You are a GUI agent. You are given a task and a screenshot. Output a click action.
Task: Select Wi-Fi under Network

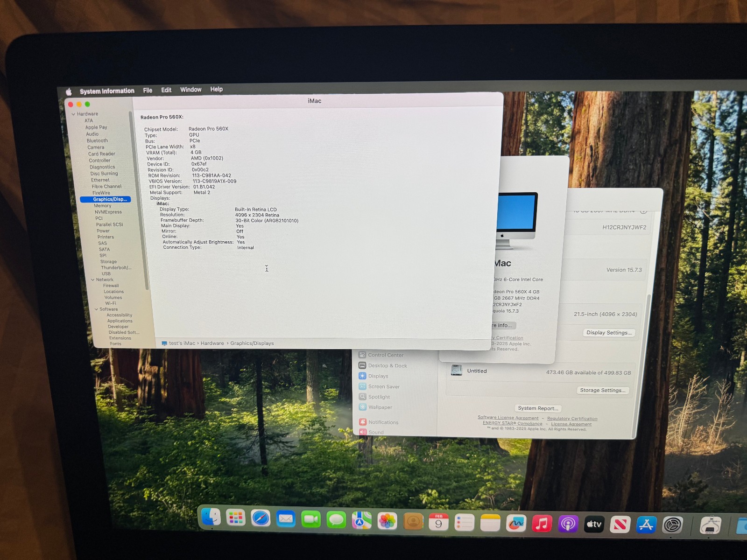(x=111, y=303)
